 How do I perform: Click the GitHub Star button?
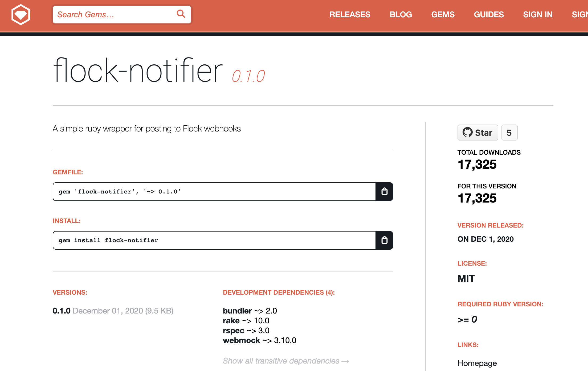[477, 133]
